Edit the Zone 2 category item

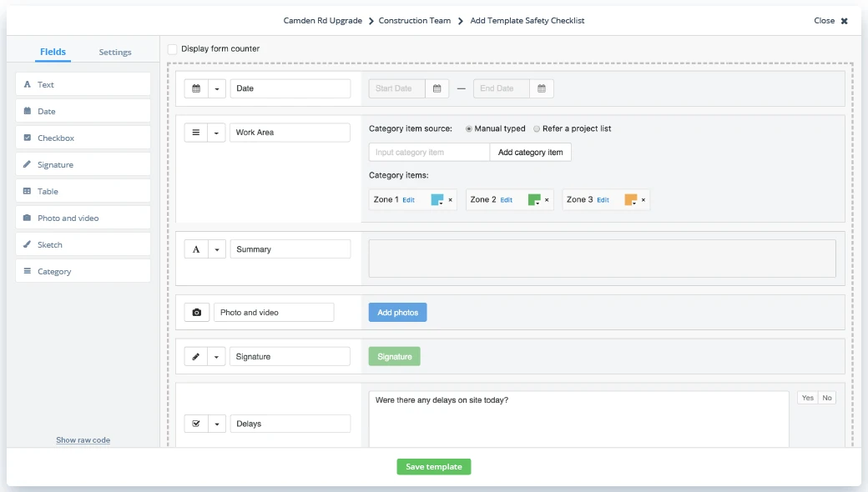(507, 200)
